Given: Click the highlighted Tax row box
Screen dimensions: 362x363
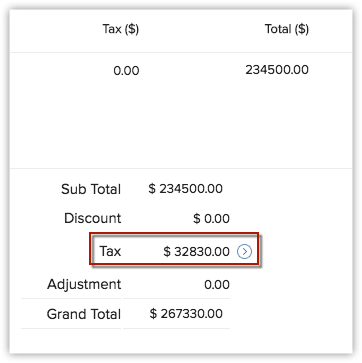Looking at the screenshot, I should coord(174,250).
